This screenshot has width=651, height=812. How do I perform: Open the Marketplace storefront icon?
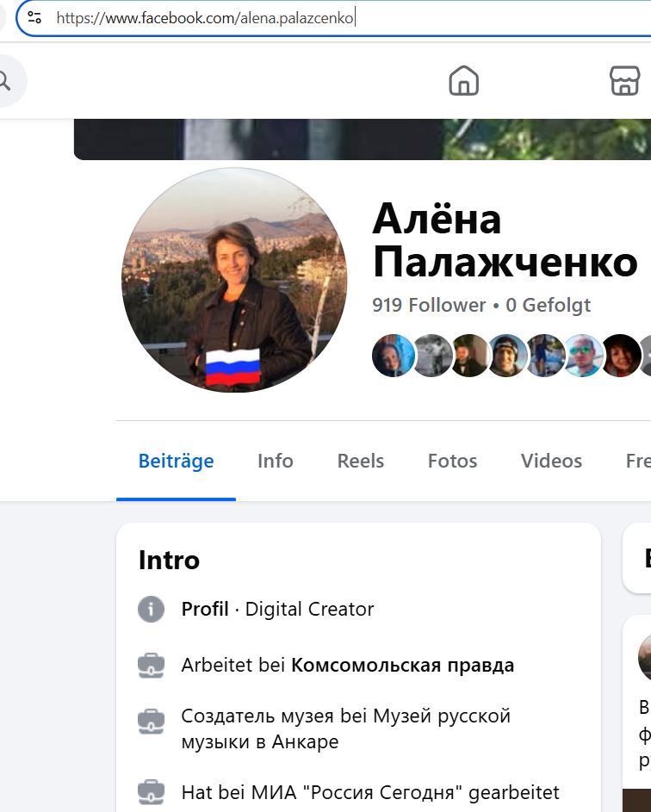click(624, 80)
